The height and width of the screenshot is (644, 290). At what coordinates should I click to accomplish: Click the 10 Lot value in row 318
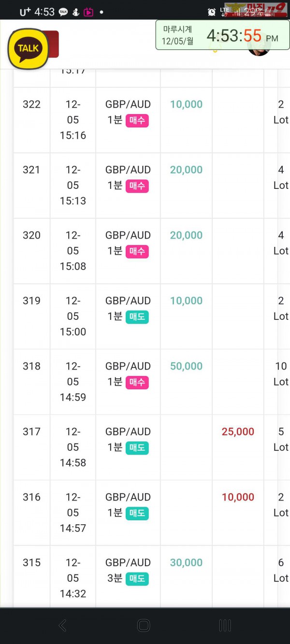[x=281, y=374]
